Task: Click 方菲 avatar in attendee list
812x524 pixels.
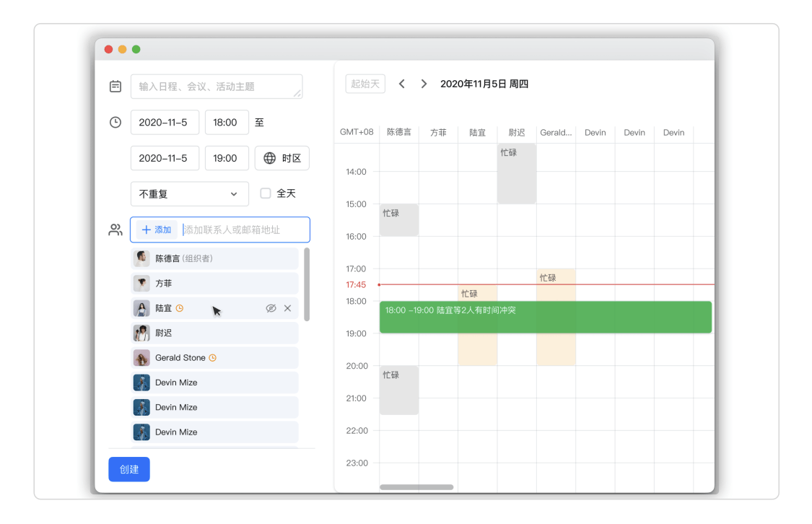Action: click(141, 283)
